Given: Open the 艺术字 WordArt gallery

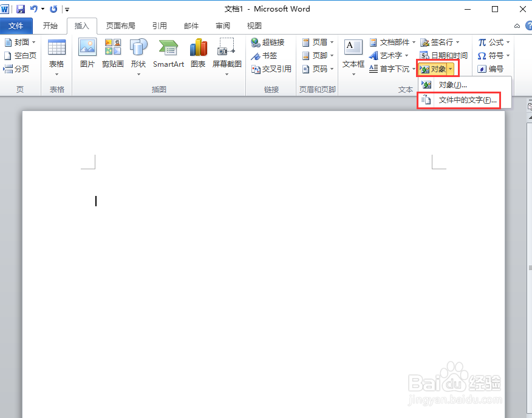Looking at the screenshot, I should tap(389, 56).
